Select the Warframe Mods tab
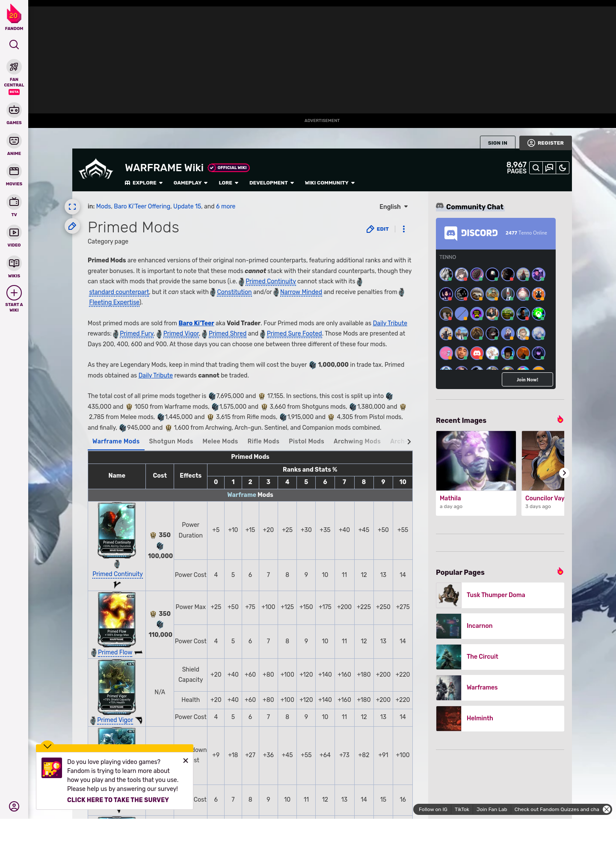The image size is (616, 856). 116,441
